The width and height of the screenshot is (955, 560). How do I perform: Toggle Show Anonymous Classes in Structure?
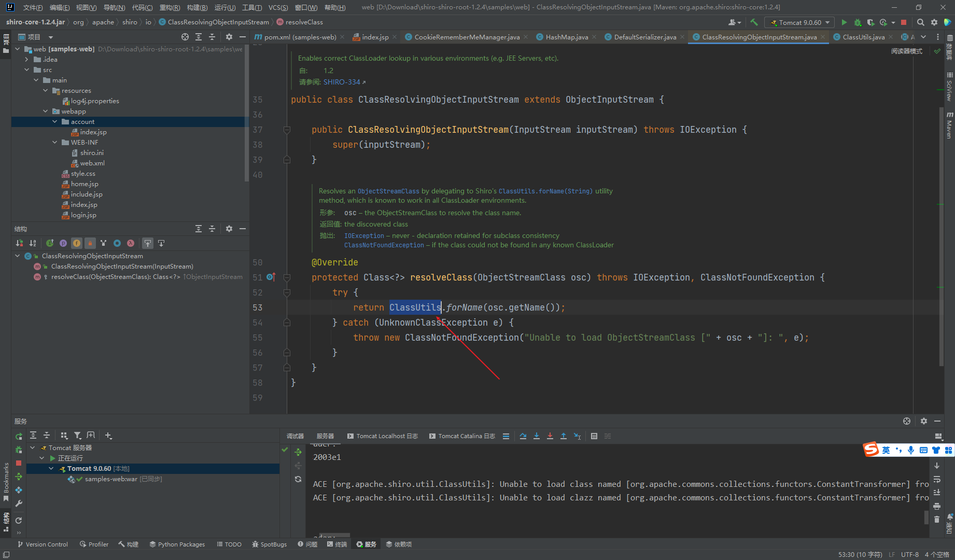117,243
